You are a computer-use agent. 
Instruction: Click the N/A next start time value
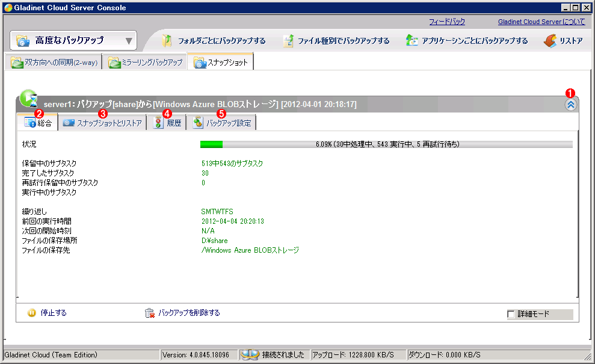tap(208, 231)
